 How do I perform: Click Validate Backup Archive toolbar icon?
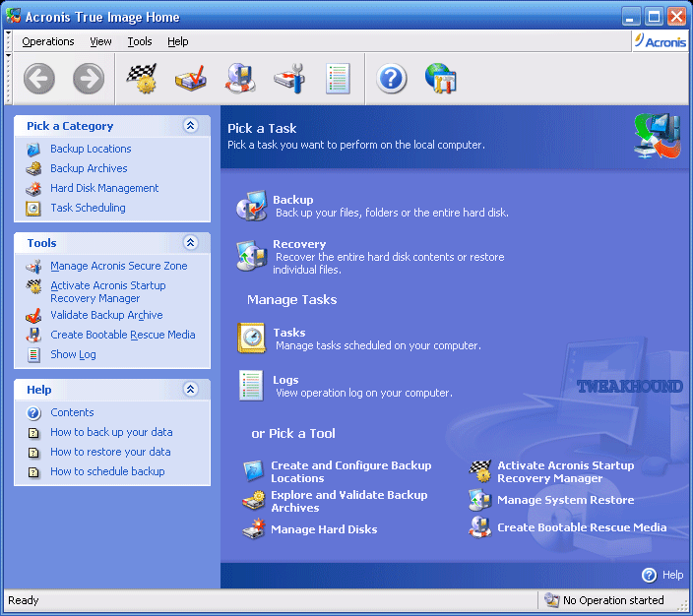point(191,79)
